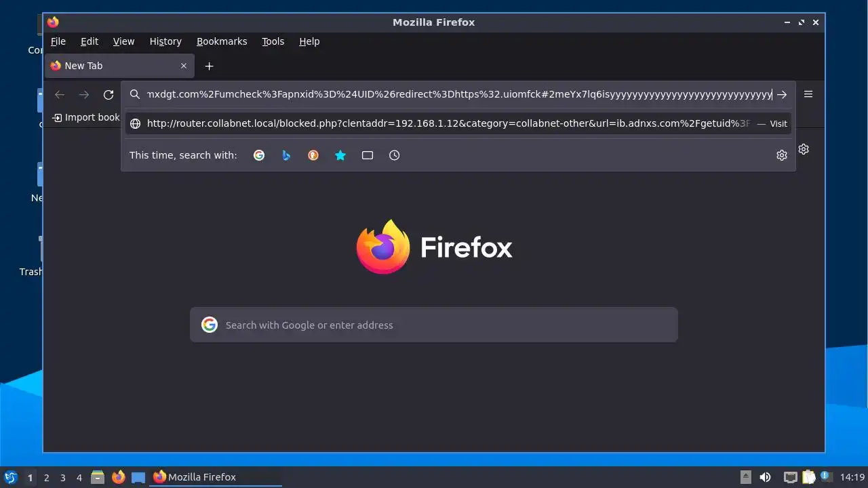868x488 pixels.
Task: Open update notification tray icon
Action: point(826,476)
